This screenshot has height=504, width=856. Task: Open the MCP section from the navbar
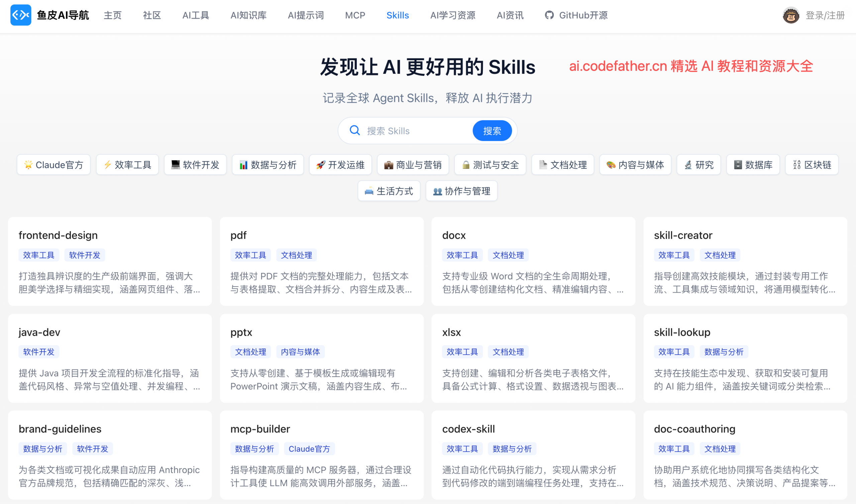coord(354,15)
